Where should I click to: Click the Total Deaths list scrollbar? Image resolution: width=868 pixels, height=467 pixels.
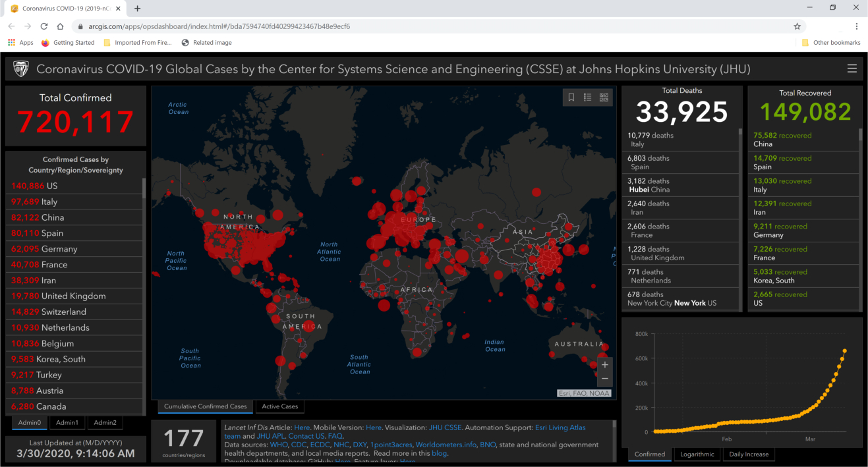pyautogui.click(x=740, y=132)
